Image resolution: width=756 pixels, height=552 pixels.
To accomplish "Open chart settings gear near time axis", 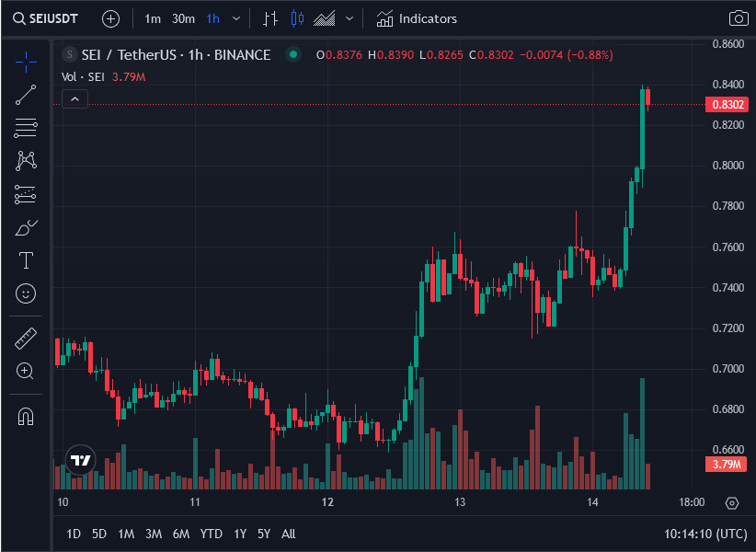I will coord(732,503).
